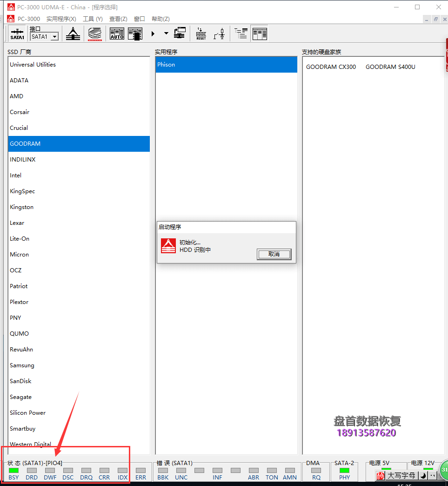This screenshot has width=448, height=486.
Task: Select ADATA in the SSD vendor list
Action: pos(79,80)
